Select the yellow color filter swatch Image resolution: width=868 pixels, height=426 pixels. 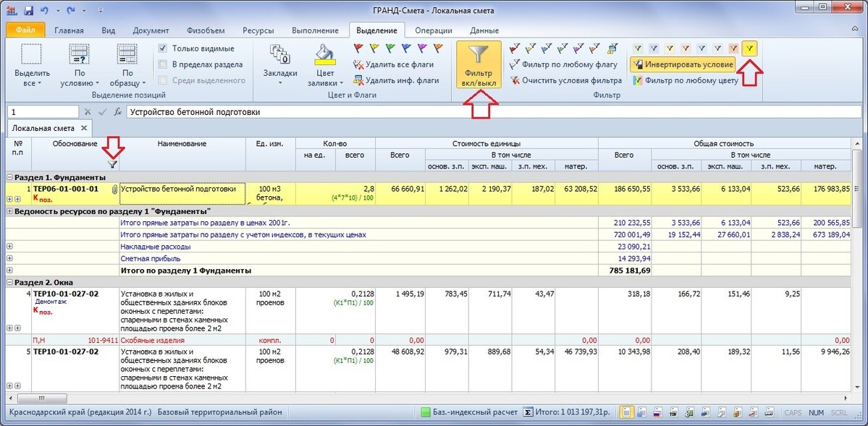click(749, 48)
